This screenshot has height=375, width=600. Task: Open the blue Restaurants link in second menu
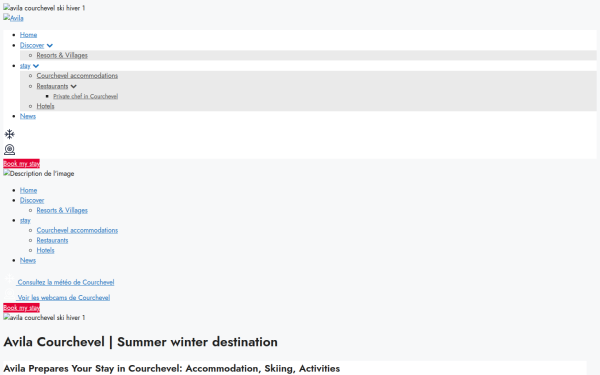(x=52, y=240)
